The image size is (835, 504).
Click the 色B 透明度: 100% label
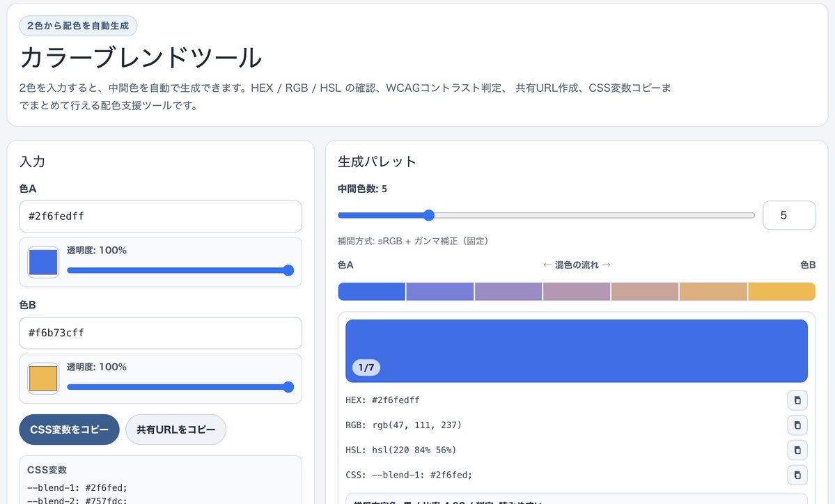click(x=97, y=367)
